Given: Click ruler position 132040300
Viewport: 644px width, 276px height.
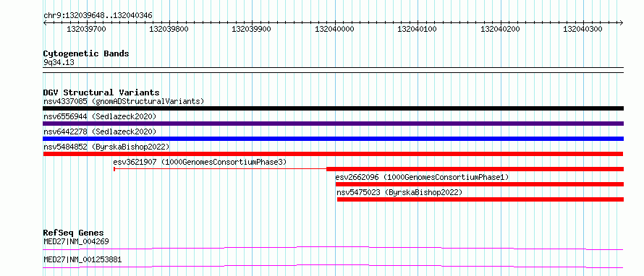Looking at the screenshot, I should [x=582, y=29].
